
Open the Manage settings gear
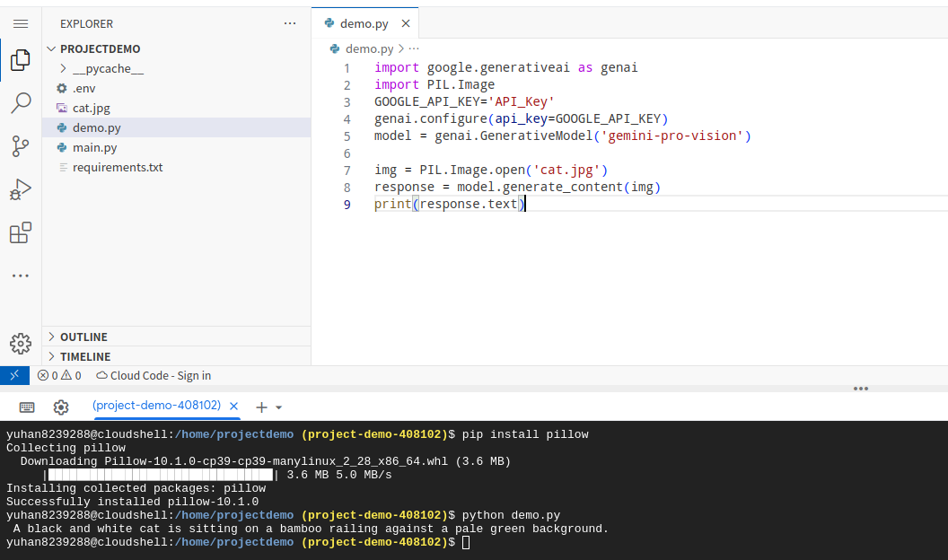(x=21, y=343)
